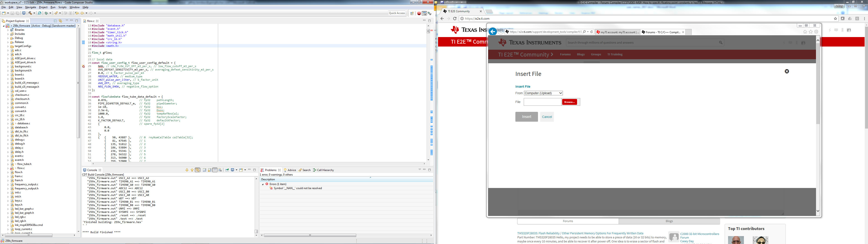The height and width of the screenshot is (244, 868).
Task: Click the skip all breakpoints icon
Action: tap(39, 13)
